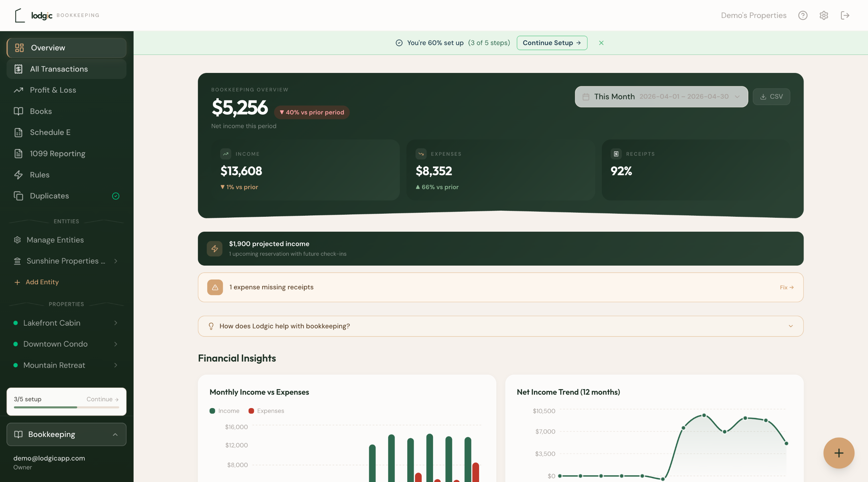Click the help question mark icon
Screen dimensions: 868x482
click(x=803, y=15)
